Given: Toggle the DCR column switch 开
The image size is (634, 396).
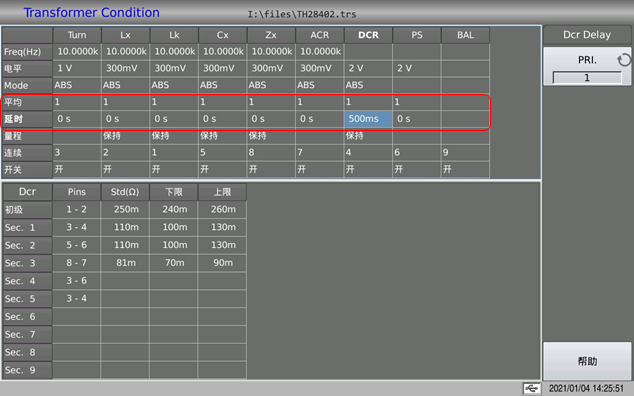Looking at the screenshot, I should (x=368, y=169).
